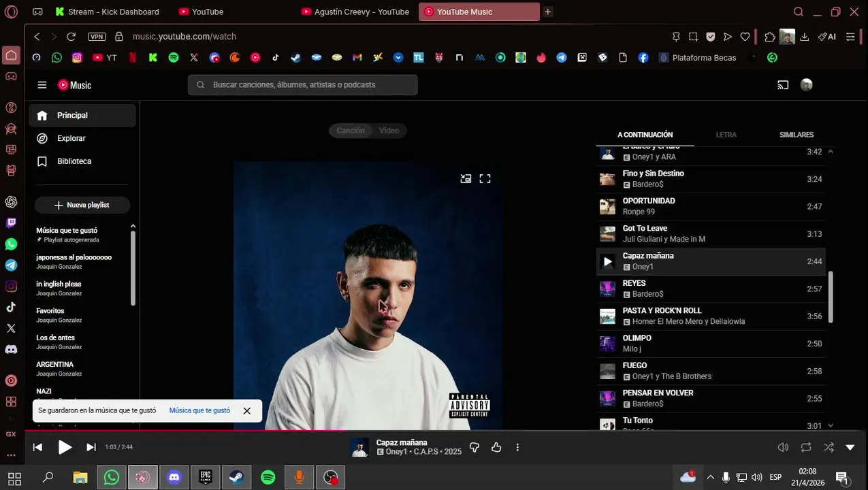Cast to a device using the cast icon
This screenshot has width=868, height=490.
pos(783,85)
